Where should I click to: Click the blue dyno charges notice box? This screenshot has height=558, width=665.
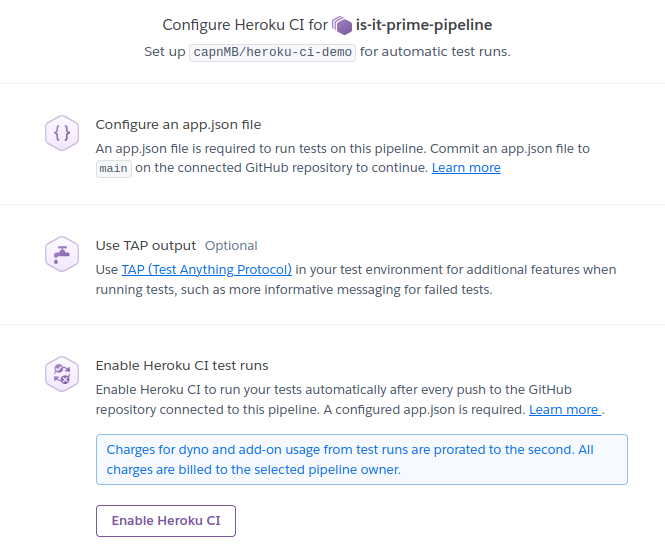click(x=362, y=460)
